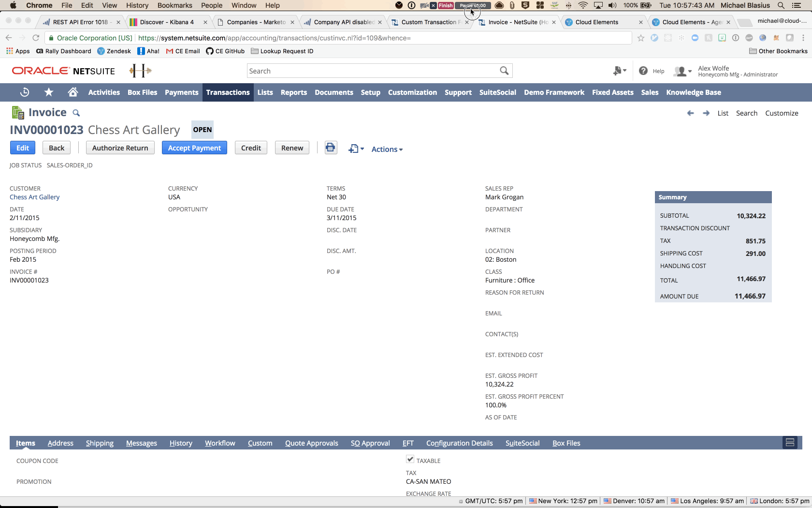
Task: Expand the new transaction dropdown beside print
Action: pos(356,149)
